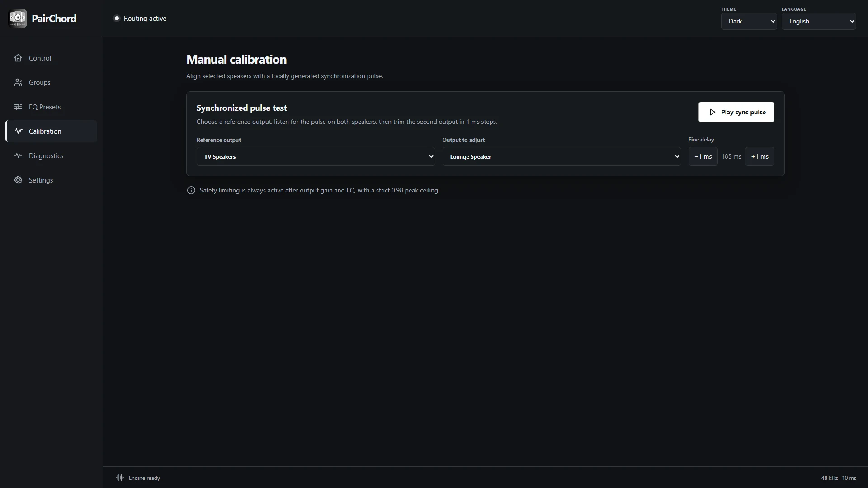Expand the Output to adjust dropdown
Image resolution: width=868 pixels, height=488 pixels.
coord(561,156)
